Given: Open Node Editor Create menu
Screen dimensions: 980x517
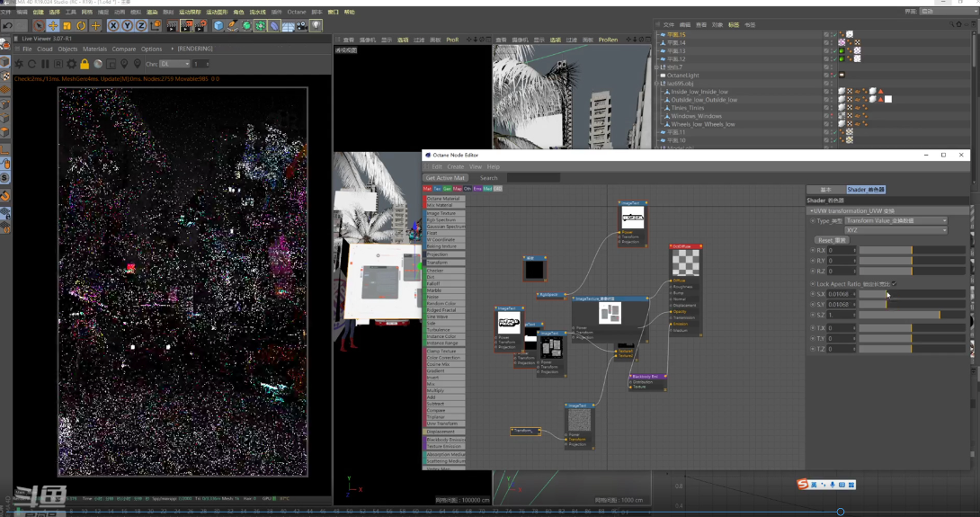Looking at the screenshot, I should (x=456, y=167).
